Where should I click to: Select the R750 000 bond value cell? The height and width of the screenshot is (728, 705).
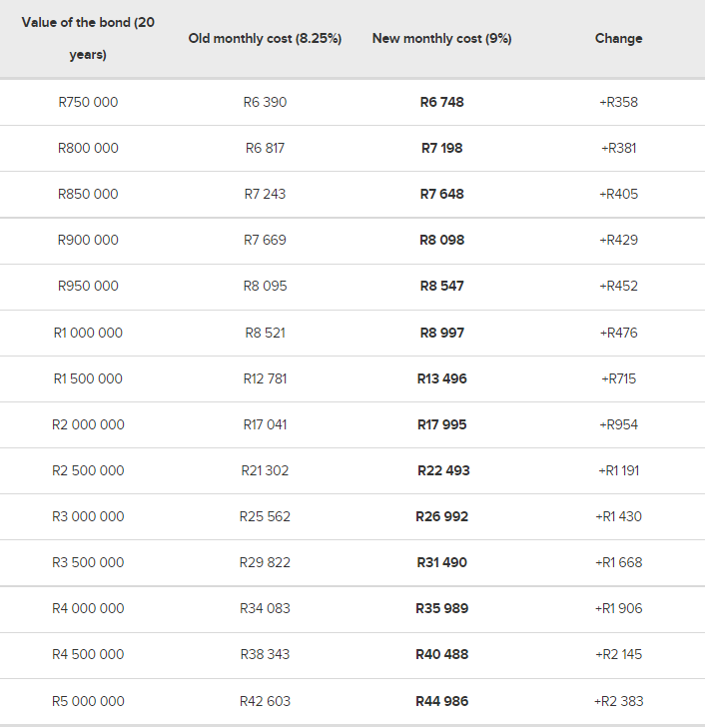[88, 102]
